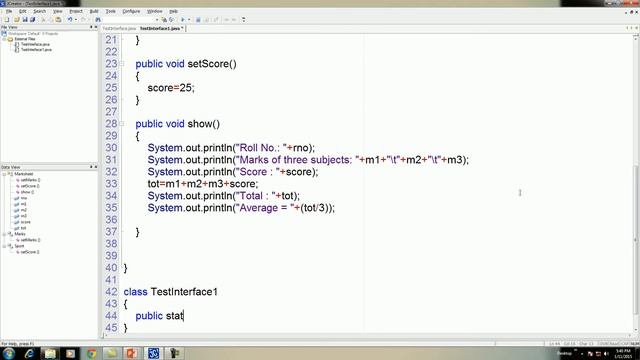
Task: Collapse the Sport interface node
Action: [5, 246]
